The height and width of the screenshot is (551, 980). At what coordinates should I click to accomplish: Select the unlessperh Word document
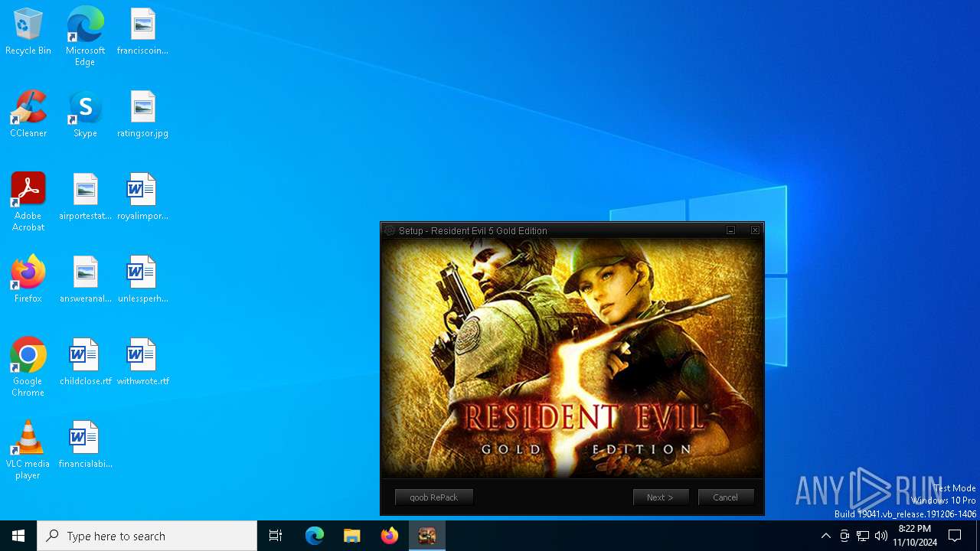[142, 280]
